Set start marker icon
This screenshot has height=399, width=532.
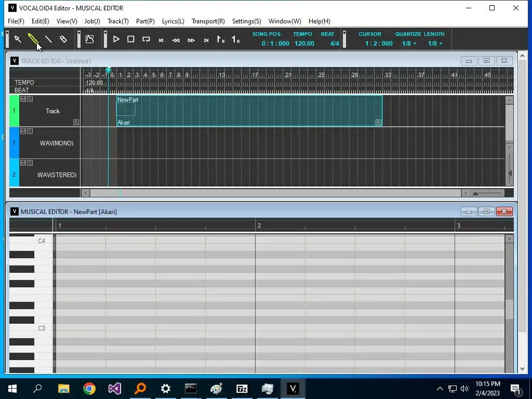(x=220, y=39)
